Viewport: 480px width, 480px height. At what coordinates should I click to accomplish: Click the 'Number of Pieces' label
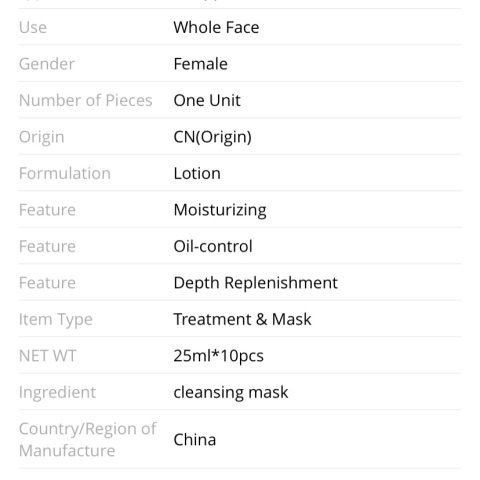[86, 100]
